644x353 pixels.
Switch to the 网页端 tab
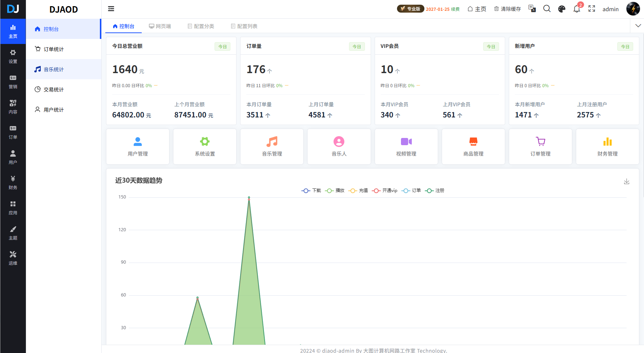[160, 26]
